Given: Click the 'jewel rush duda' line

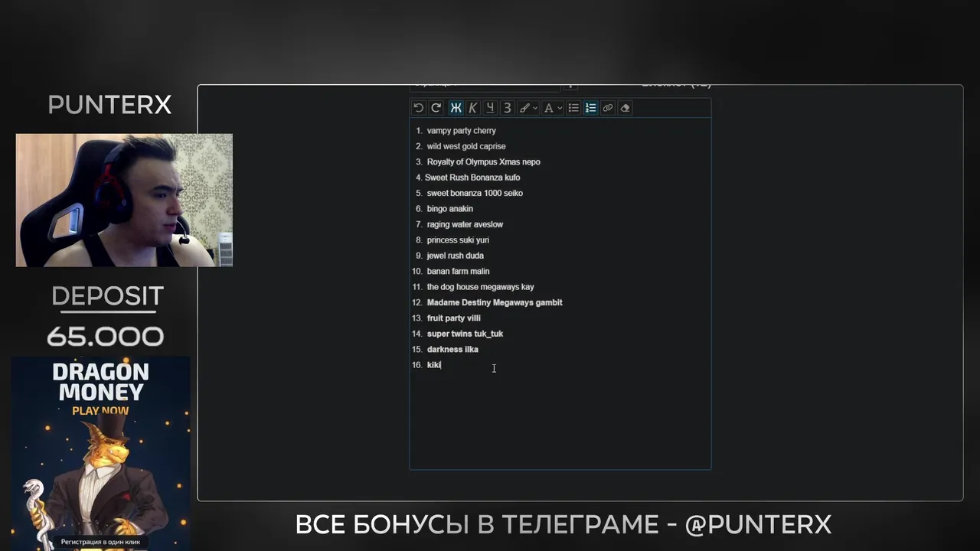Looking at the screenshot, I should [456, 256].
